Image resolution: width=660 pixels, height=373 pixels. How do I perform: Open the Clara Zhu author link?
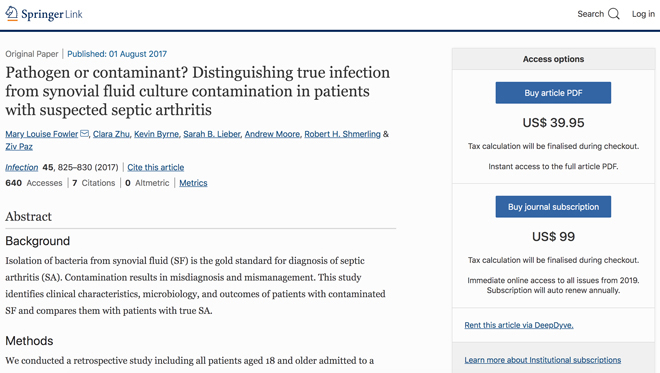point(111,134)
